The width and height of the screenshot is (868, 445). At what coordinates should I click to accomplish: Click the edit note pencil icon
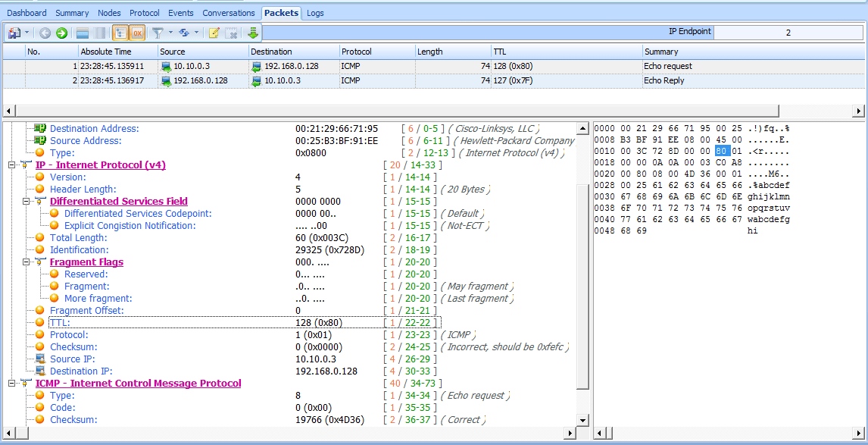(x=214, y=33)
